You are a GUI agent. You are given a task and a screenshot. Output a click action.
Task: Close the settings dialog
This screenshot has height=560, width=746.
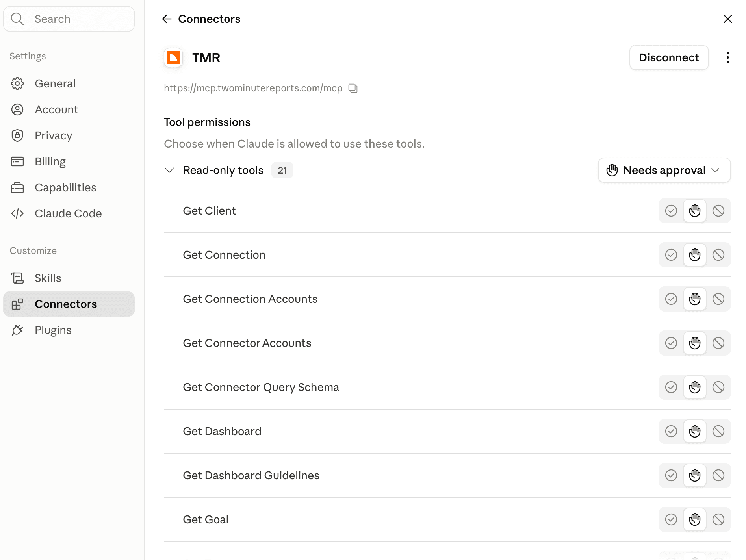727,19
